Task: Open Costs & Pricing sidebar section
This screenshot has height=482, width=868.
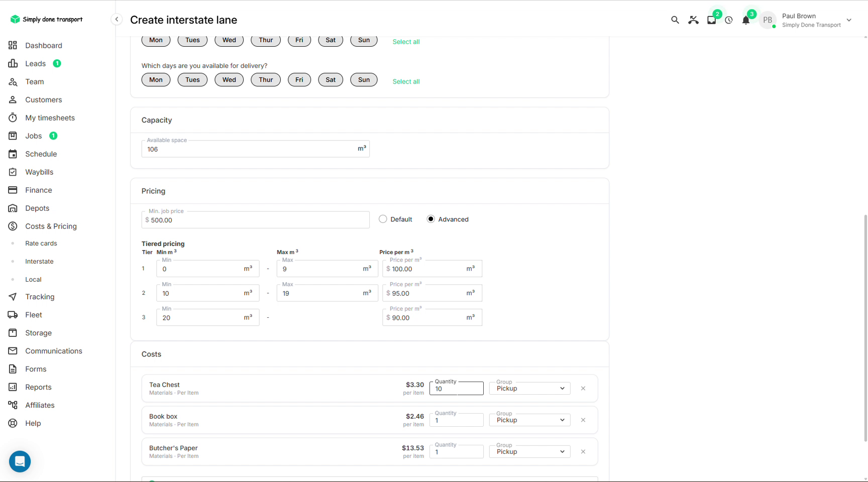Action: coord(51,226)
